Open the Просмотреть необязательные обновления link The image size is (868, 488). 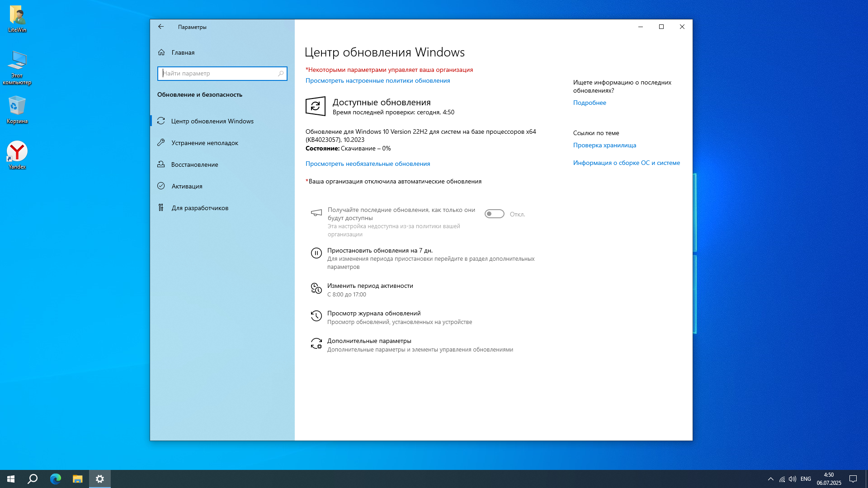368,164
